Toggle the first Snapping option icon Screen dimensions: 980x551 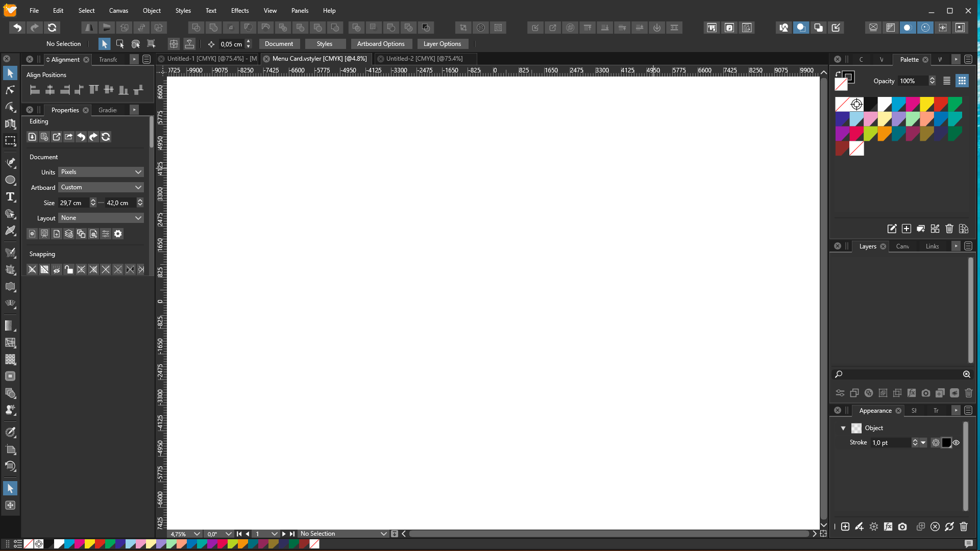point(32,269)
